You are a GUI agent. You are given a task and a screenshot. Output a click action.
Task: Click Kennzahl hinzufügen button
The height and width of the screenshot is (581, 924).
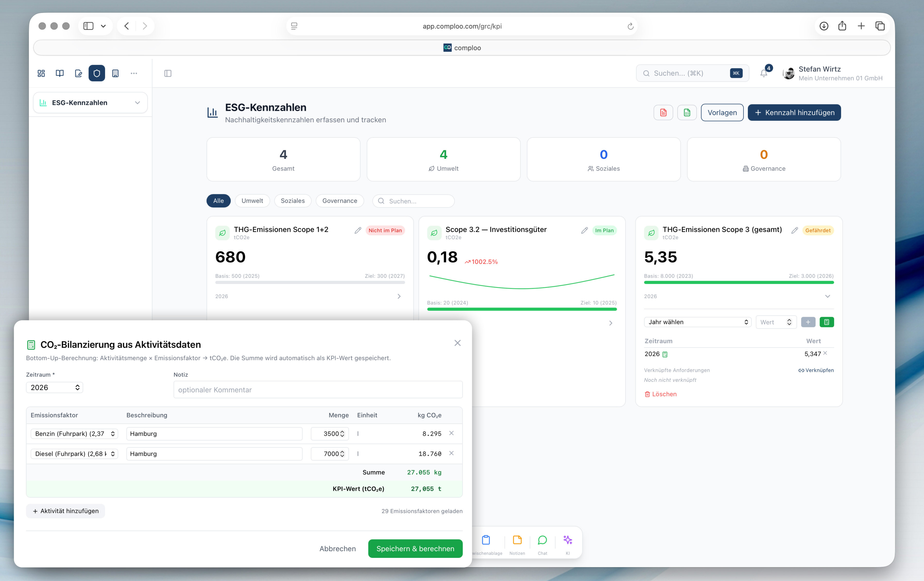click(794, 112)
